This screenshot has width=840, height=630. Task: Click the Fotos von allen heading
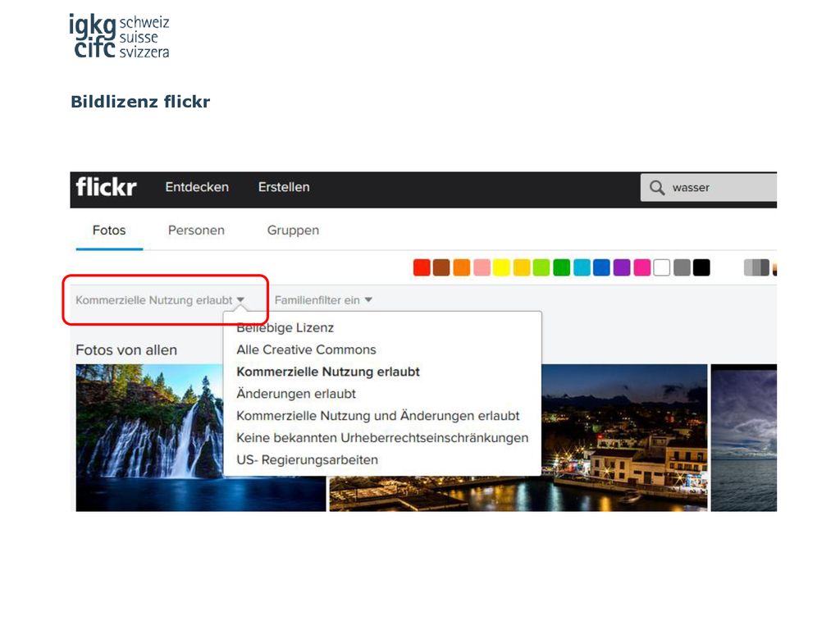point(126,349)
